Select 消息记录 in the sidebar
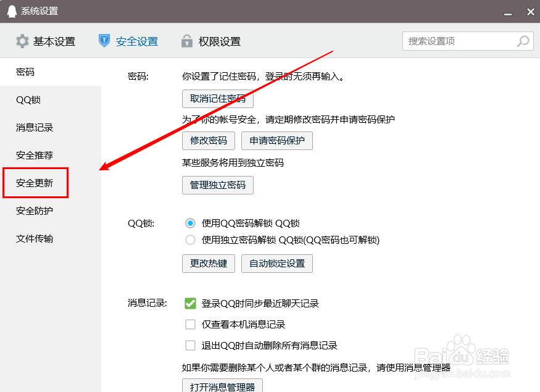 [x=51, y=128]
